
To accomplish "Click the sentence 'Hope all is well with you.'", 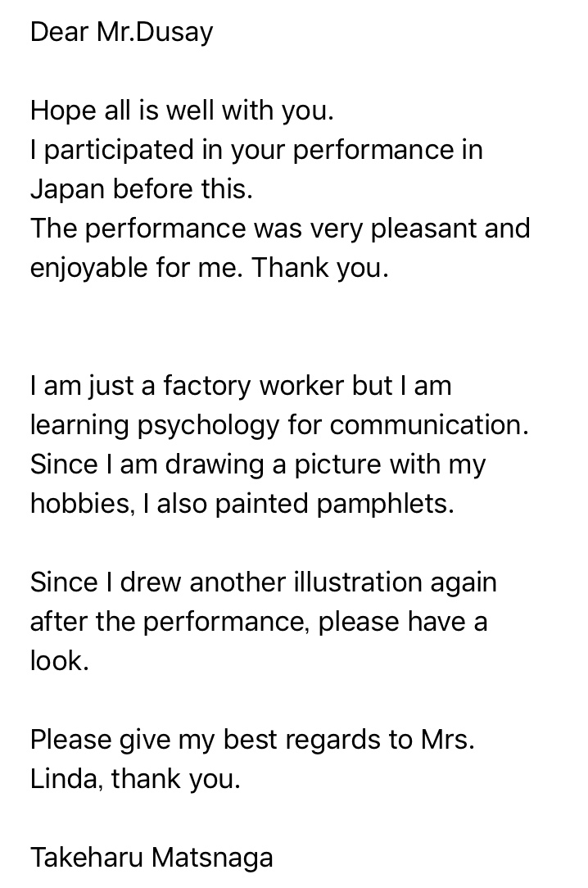I will (x=183, y=111).
